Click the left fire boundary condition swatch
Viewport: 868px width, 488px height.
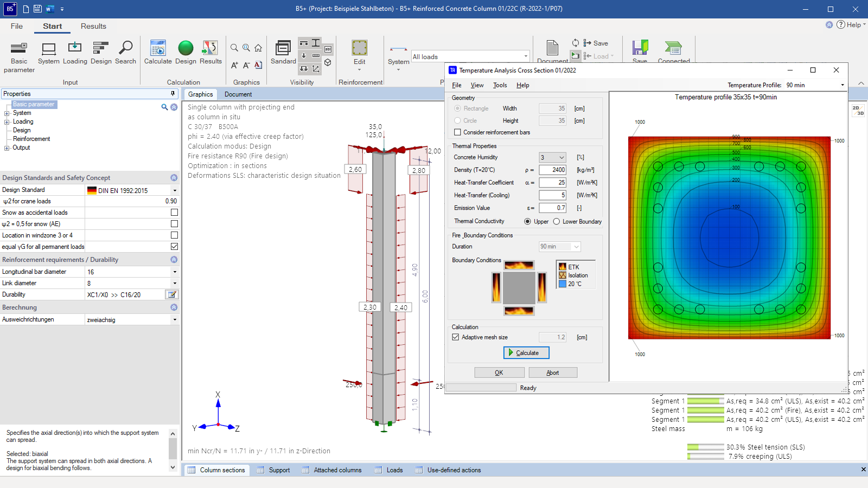[x=496, y=287]
